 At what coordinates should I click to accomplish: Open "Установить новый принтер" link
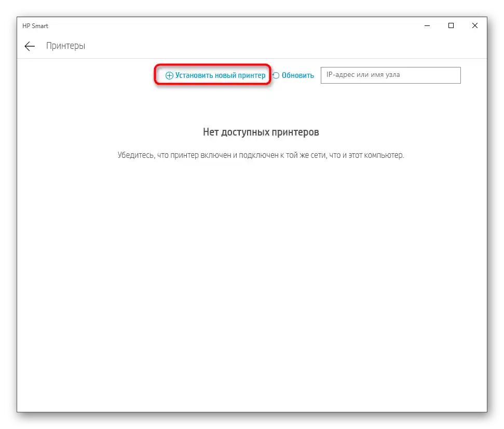[x=220, y=75]
